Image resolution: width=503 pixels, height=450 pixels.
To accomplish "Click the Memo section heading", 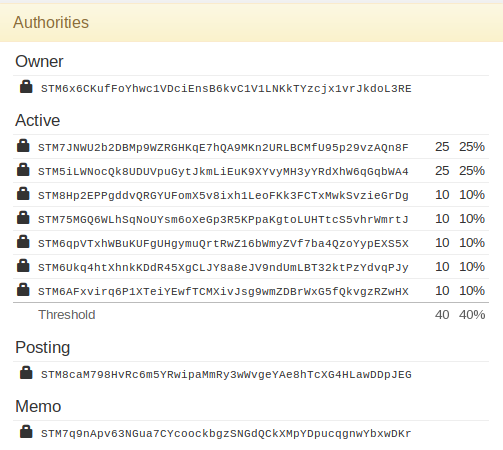I will coord(38,406).
